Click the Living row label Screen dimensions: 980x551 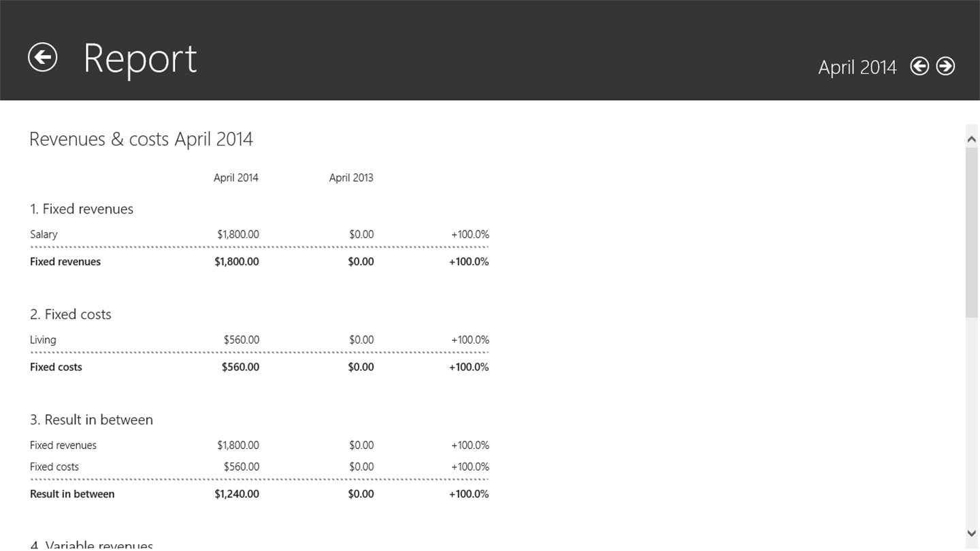click(x=43, y=339)
